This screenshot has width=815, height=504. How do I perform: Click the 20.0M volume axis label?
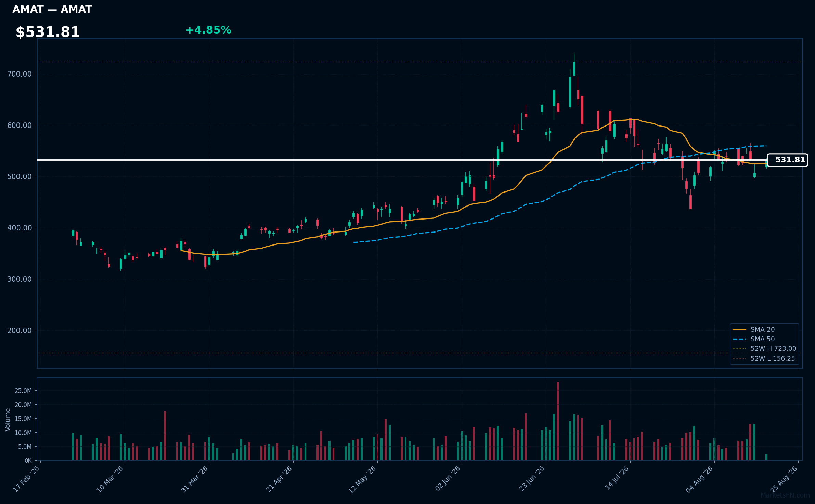click(23, 405)
